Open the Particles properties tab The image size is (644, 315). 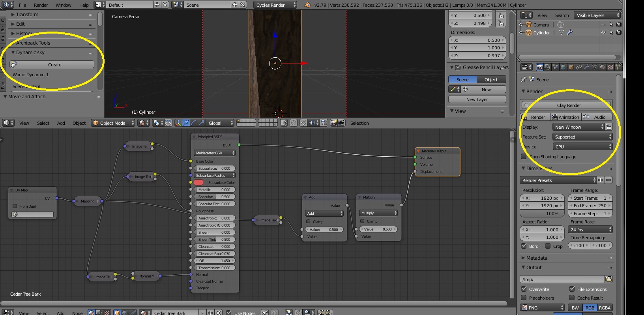(x=618, y=67)
